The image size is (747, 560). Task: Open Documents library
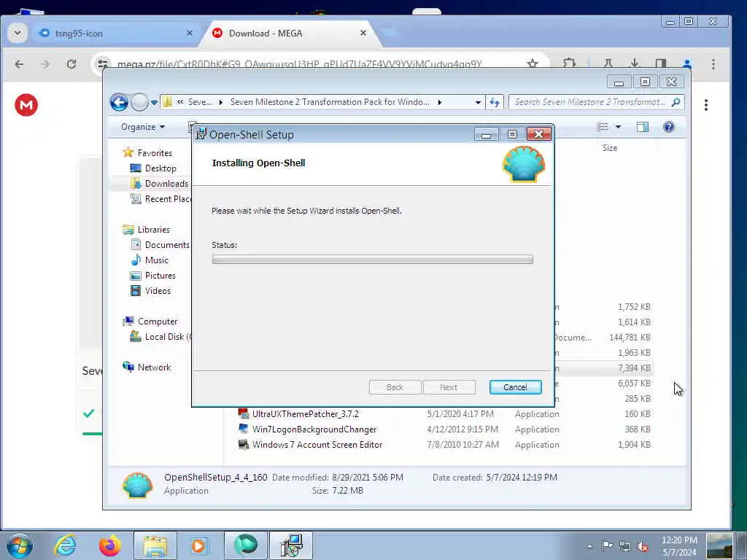[x=160, y=245]
